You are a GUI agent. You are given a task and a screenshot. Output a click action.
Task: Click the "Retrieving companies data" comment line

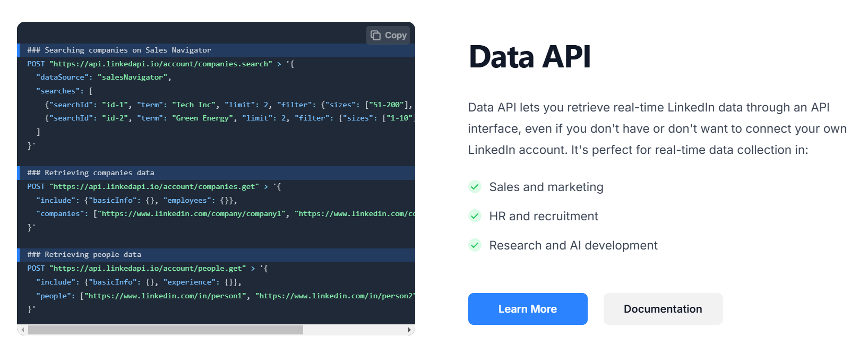[216, 173]
